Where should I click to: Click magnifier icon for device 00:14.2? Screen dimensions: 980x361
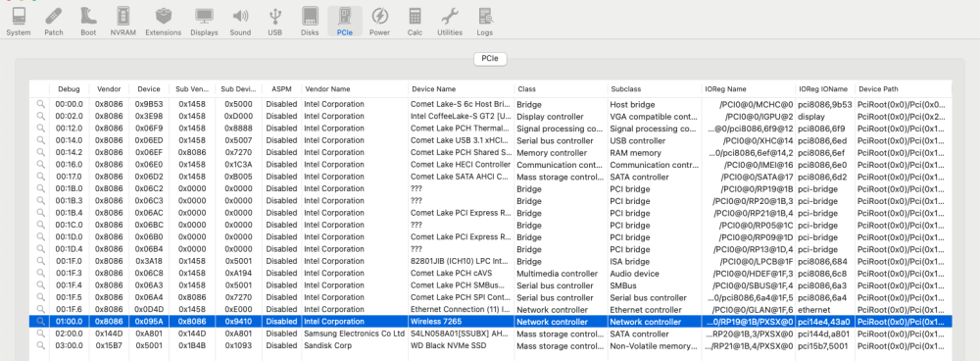(40, 153)
